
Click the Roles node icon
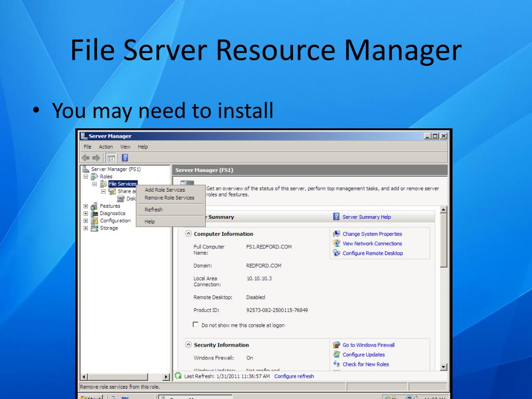point(95,177)
